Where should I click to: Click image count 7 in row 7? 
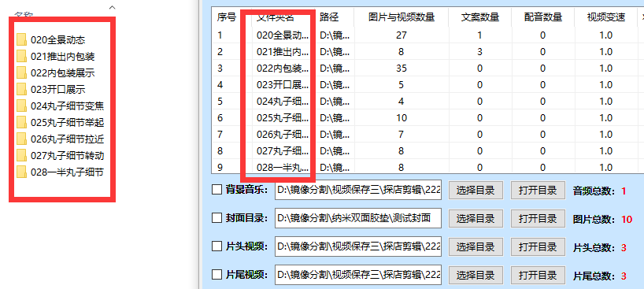click(x=402, y=135)
